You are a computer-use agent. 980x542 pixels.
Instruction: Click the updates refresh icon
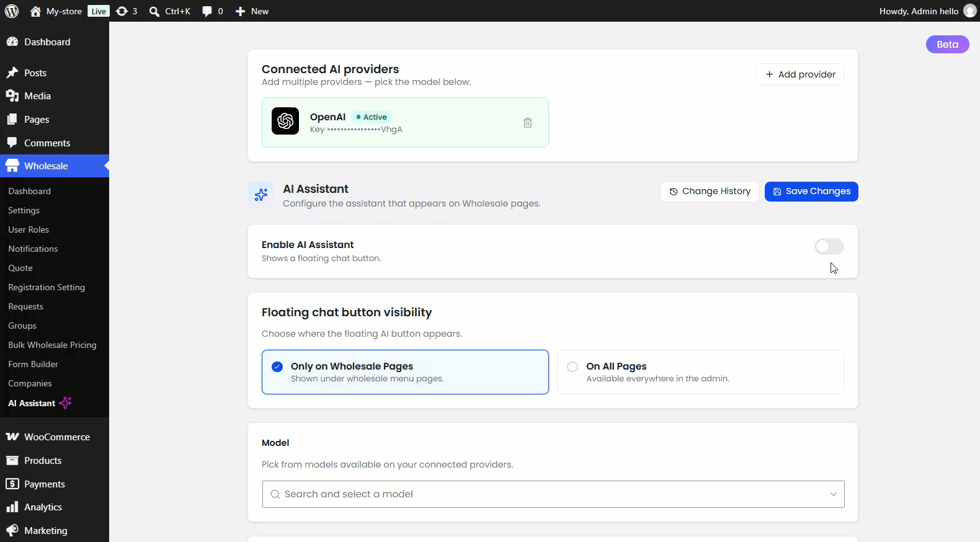point(122,11)
